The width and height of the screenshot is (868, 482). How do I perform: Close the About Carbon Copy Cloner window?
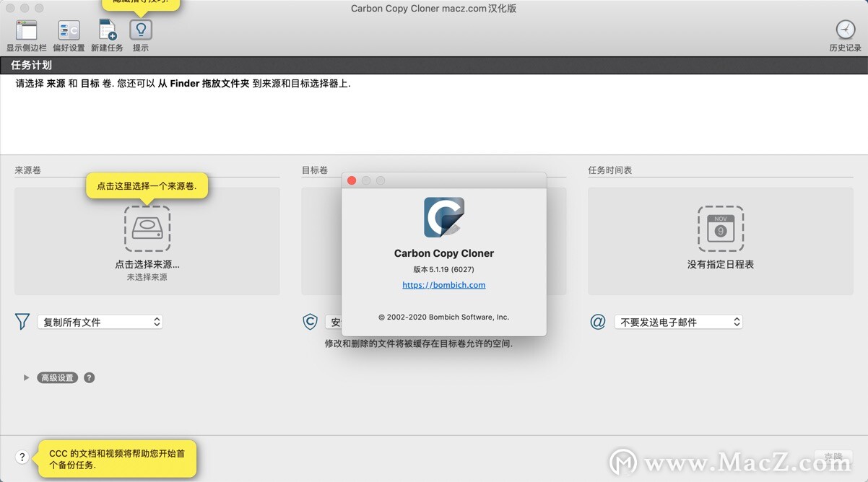(x=352, y=180)
